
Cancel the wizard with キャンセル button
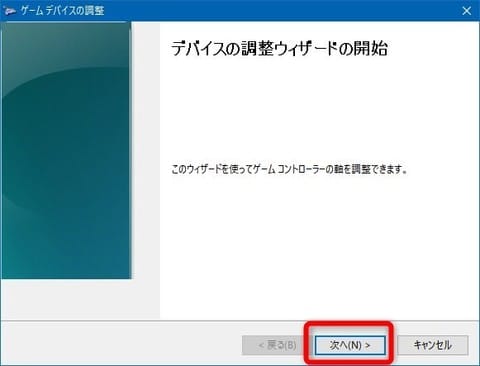(x=433, y=345)
